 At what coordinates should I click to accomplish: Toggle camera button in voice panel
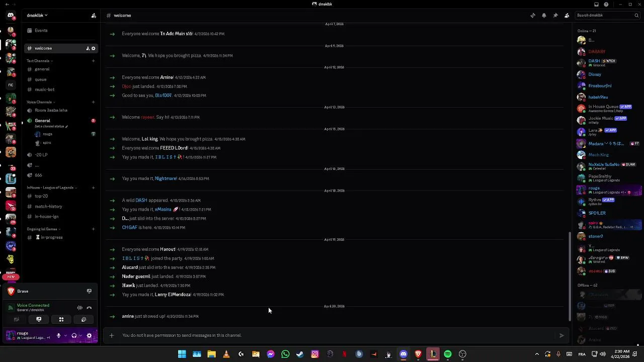16,319
